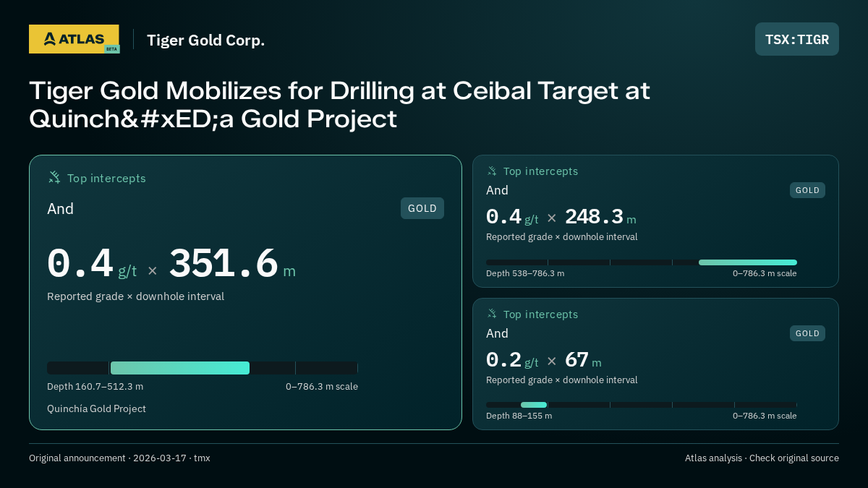This screenshot has height=488, width=868.
Task: Click the headline about drilling at Ceibal Target
Action: tap(339, 105)
